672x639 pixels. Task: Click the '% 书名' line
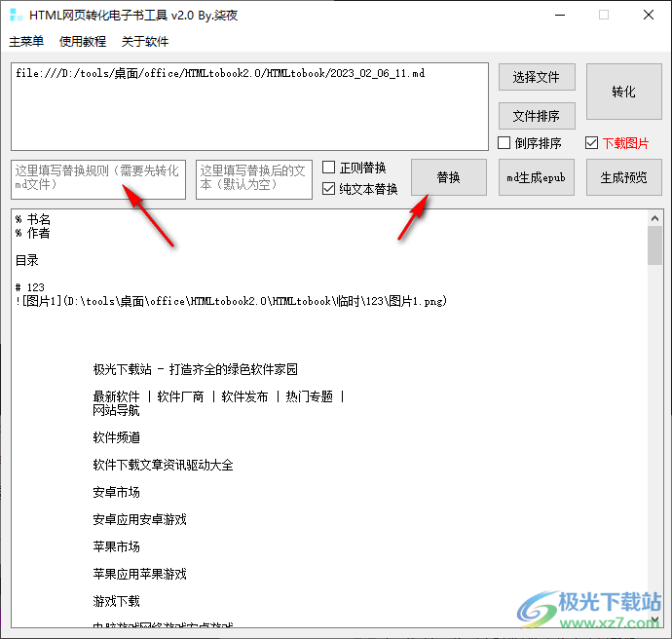32,219
